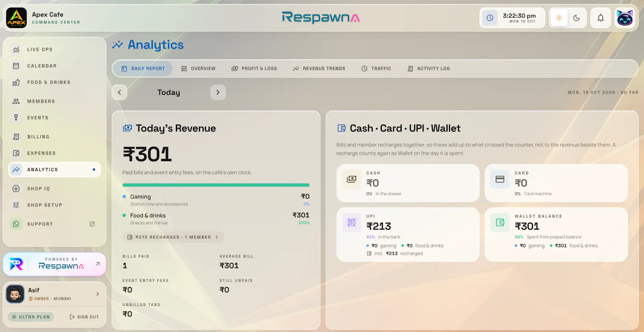Open the Members section
The image size is (644, 332).
tap(55, 101)
